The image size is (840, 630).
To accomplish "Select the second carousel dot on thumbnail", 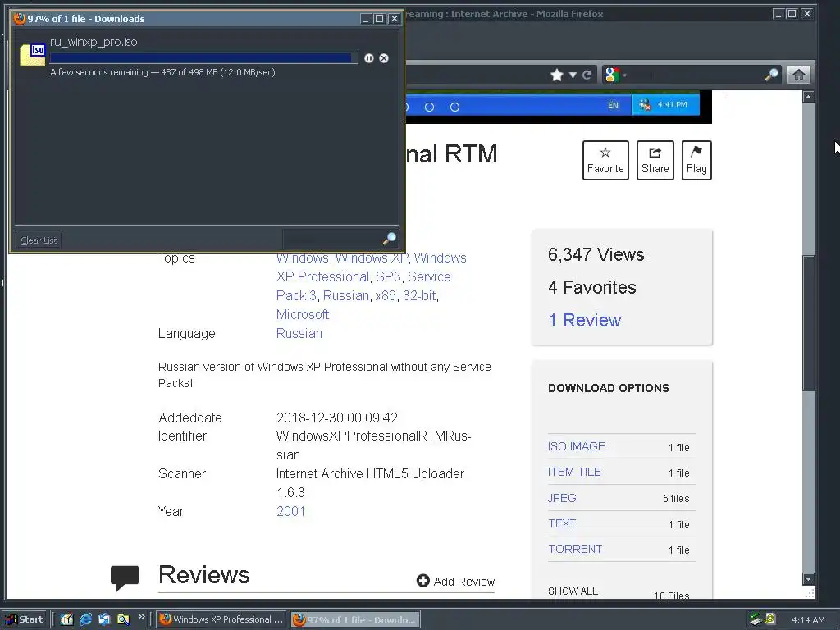I will (429, 107).
